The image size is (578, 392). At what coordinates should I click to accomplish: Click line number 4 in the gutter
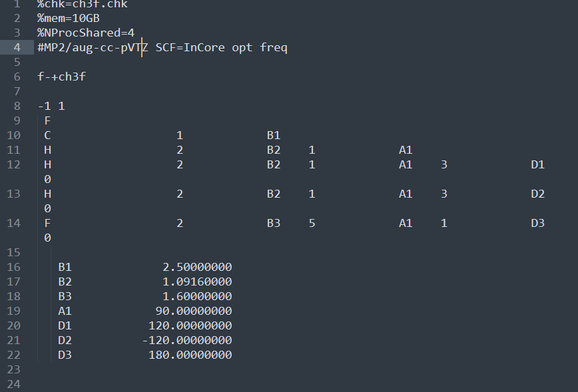coord(17,47)
